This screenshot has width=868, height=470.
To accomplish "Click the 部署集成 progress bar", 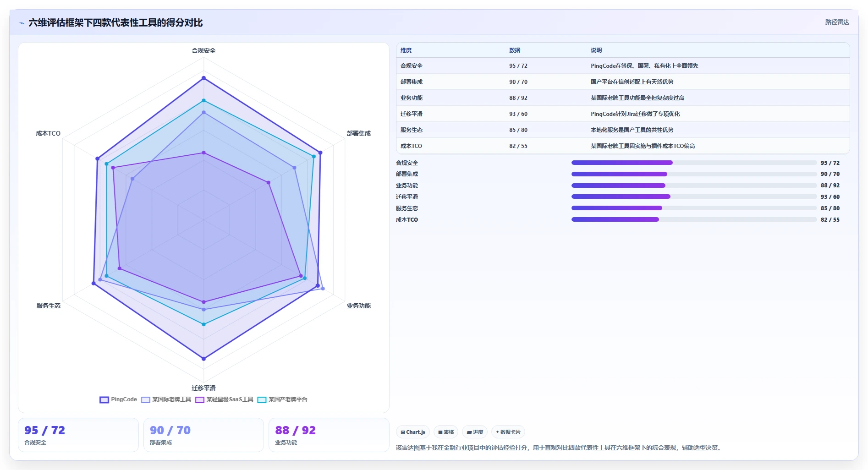I will click(x=694, y=174).
